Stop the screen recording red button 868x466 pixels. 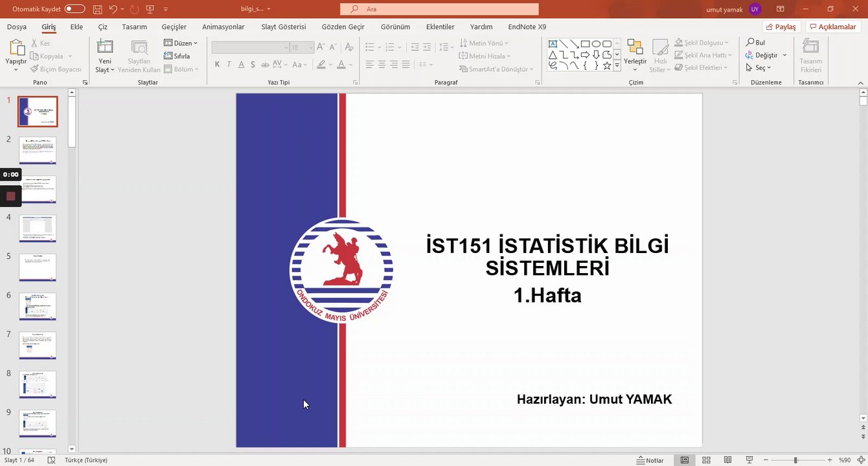(10, 195)
